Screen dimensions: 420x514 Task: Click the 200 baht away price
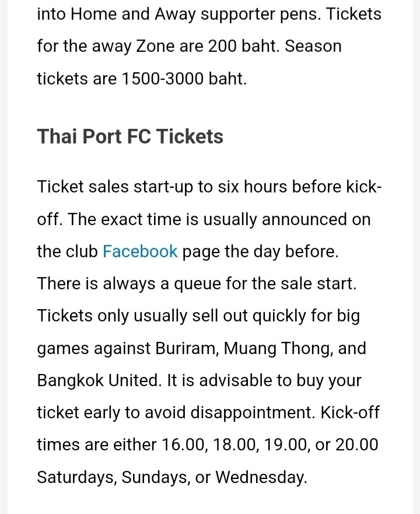click(243, 46)
